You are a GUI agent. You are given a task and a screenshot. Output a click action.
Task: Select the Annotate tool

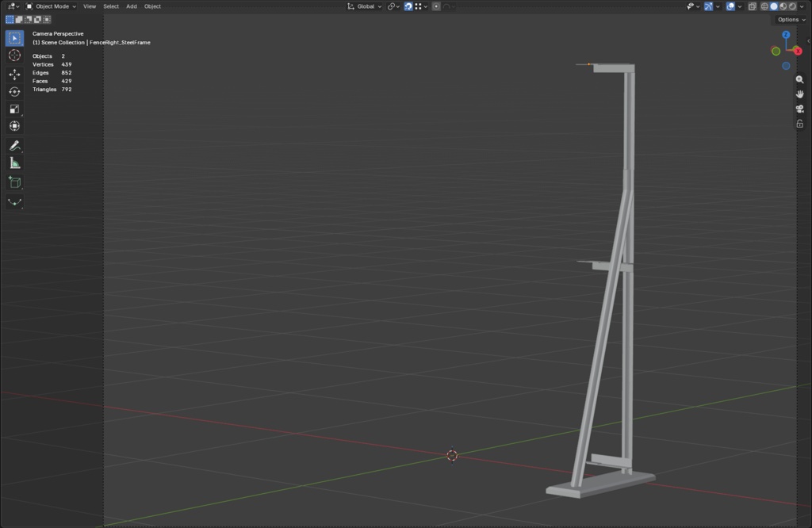point(14,145)
